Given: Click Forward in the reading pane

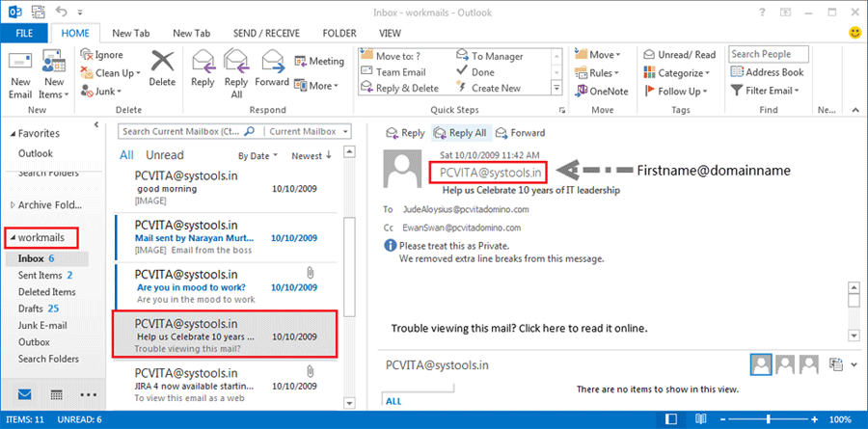Looking at the screenshot, I should point(520,133).
